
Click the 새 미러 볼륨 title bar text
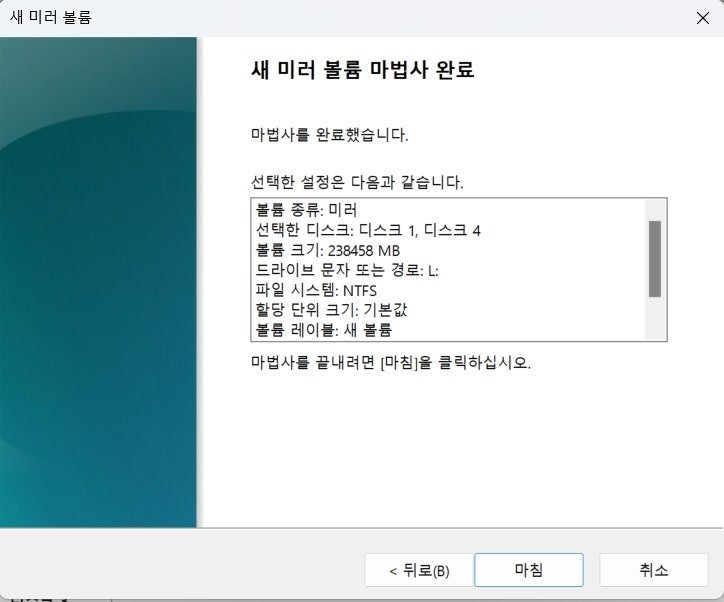tap(51, 17)
